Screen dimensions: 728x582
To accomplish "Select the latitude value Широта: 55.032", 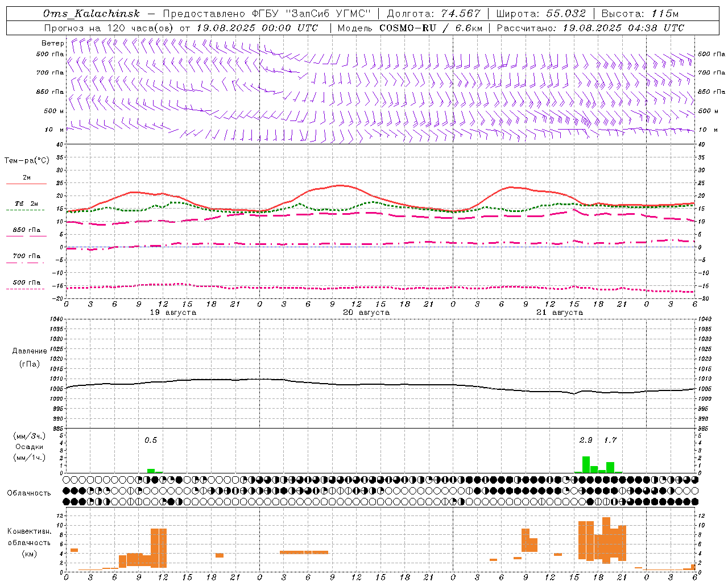I will coord(541,14).
